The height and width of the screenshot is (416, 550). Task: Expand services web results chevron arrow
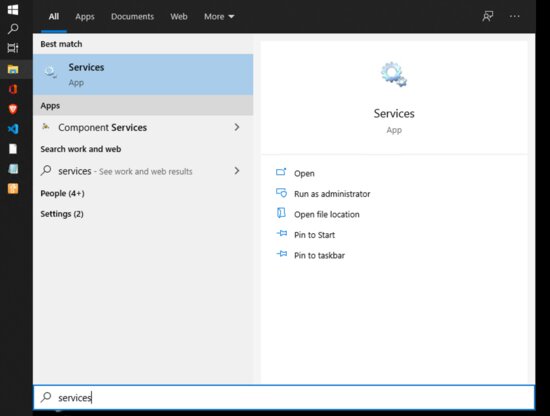pos(237,171)
